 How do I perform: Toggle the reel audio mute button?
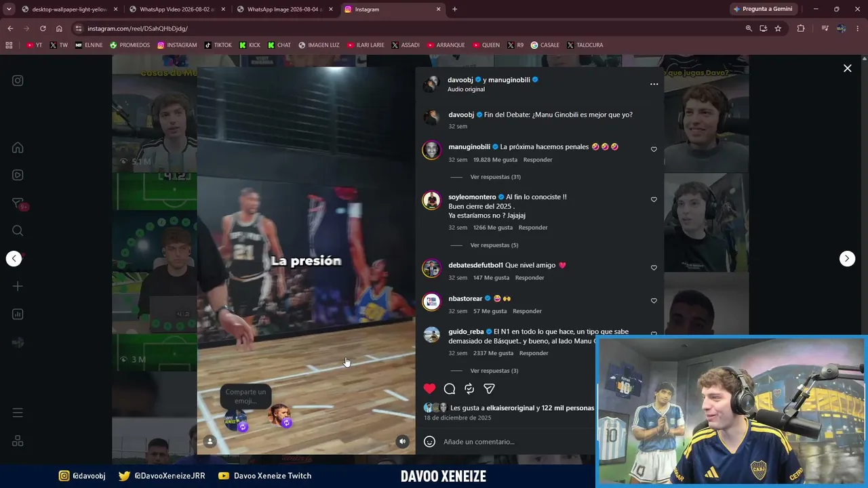[402, 441]
